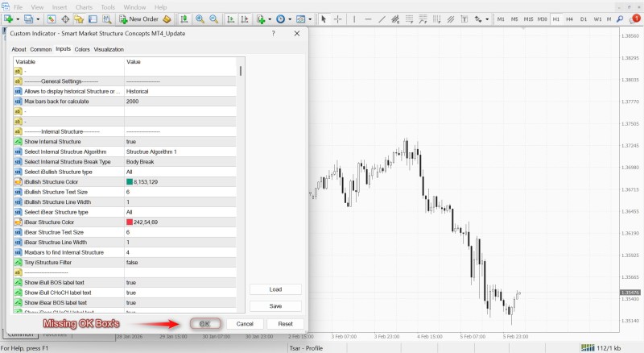This screenshot has height=353, width=644.
Task: Select the Max bars back value 2000
Action: click(132, 102)
